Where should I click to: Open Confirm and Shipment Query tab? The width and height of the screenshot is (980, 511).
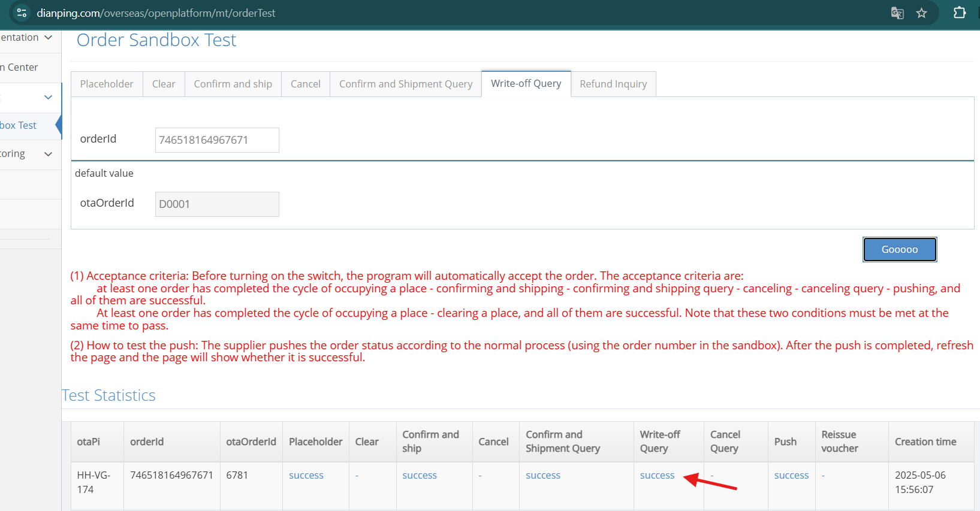(405, 84)
